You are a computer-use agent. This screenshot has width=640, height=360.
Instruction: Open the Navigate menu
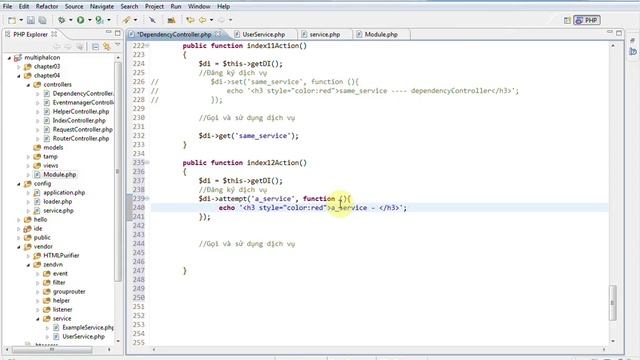102,7
